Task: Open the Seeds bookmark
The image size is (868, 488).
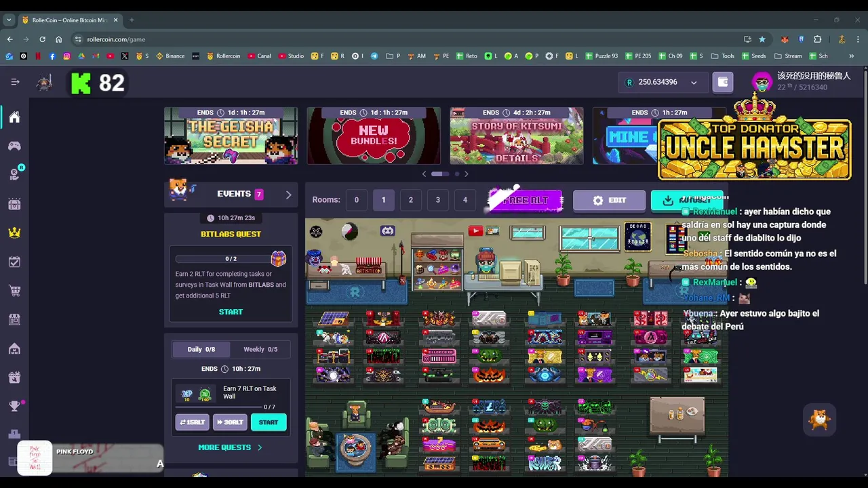Action: click(753, 56)
